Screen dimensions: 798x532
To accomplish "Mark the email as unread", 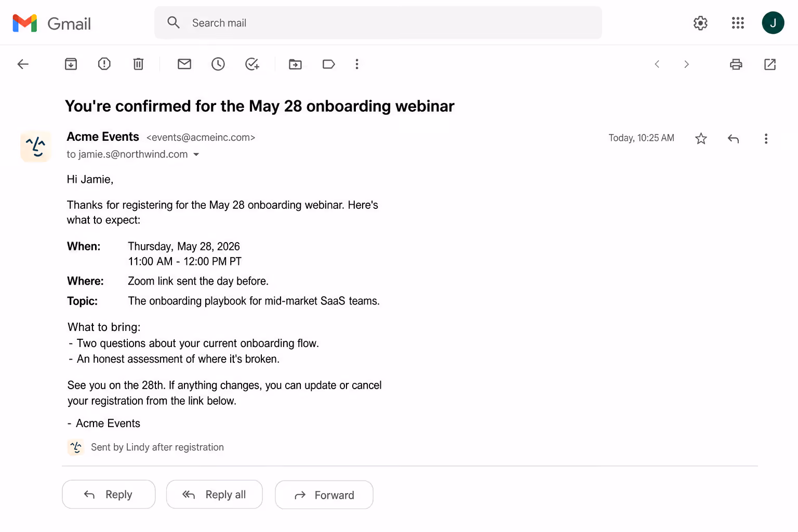I will pyautogui.click(x=184, y=64).
